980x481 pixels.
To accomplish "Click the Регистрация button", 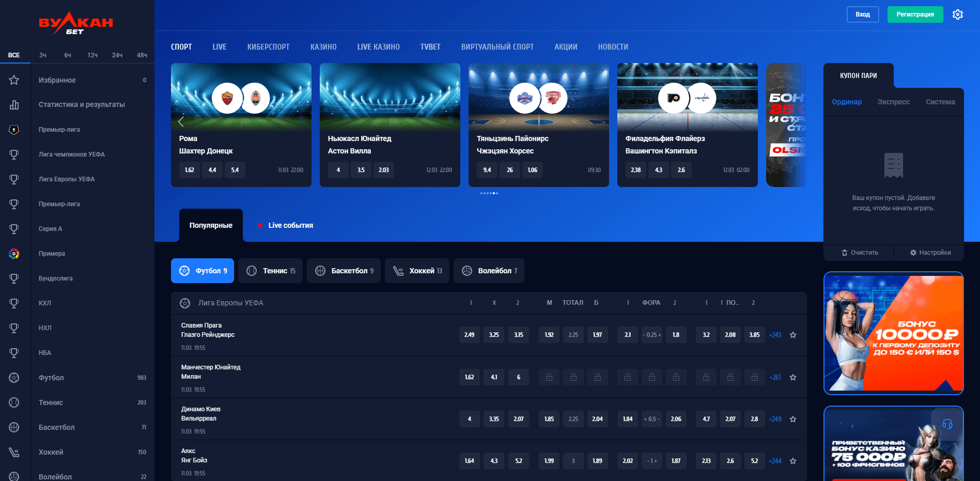I will coord(915,14).
